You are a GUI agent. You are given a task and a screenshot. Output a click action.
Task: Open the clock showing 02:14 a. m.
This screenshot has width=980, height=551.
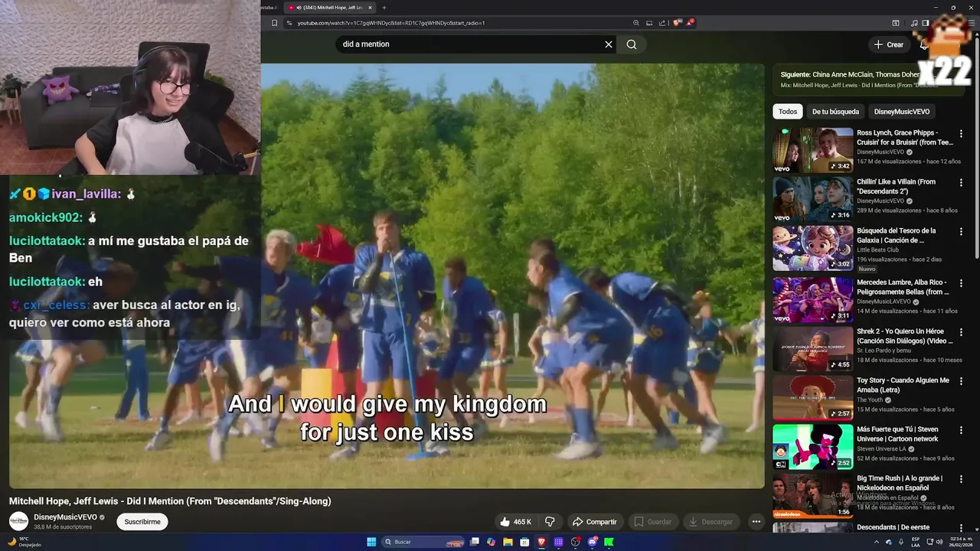[x=961, y=542]
